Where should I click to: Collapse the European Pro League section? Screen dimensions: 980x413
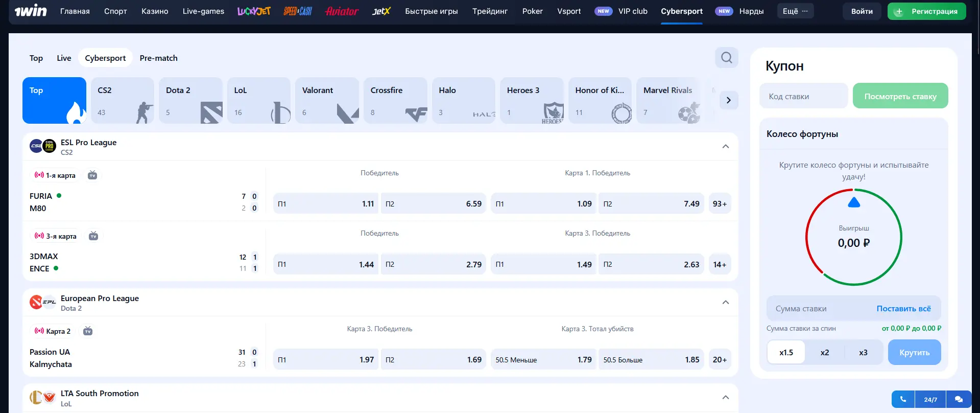[x=725, y=303]
